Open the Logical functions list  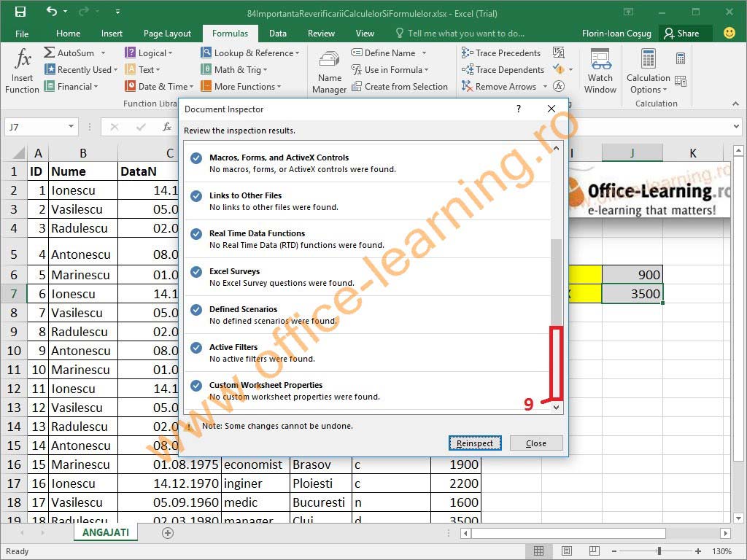pyautogui.click(x=148, y=52)
